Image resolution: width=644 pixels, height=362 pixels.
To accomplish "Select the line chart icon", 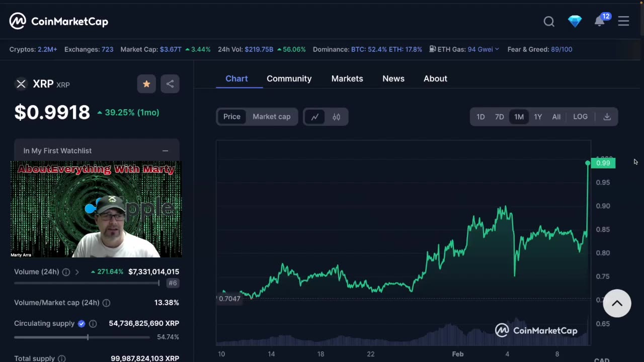I will (x=315, y=117).
